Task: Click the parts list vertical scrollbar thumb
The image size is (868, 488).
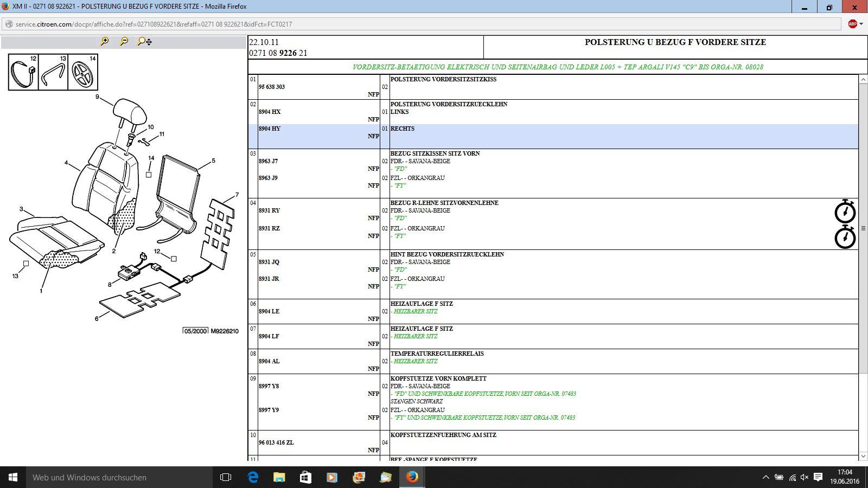Action: [863, 228]
